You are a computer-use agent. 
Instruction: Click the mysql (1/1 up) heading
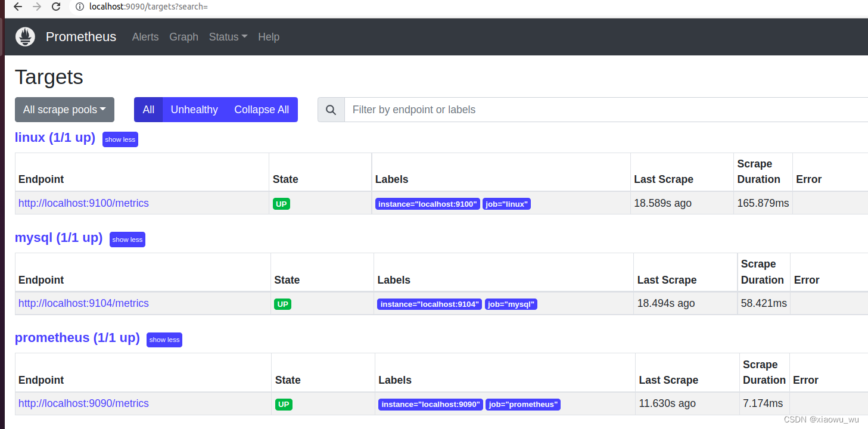58,238
